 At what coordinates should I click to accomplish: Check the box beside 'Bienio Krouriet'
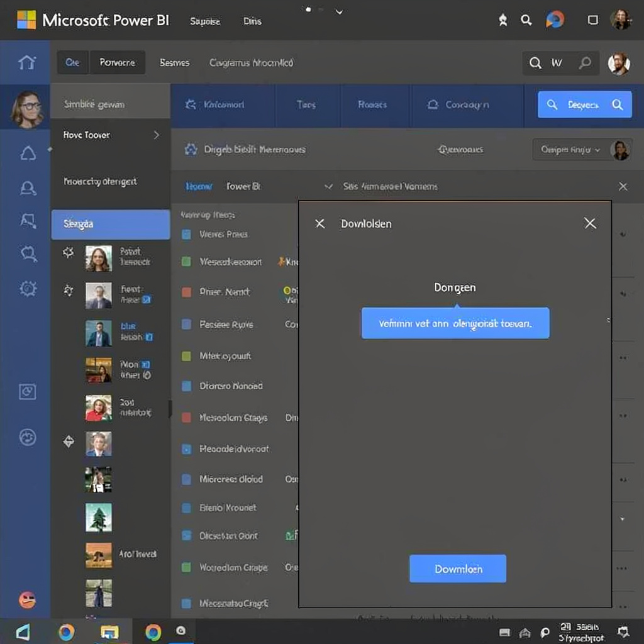pos(186,508)
